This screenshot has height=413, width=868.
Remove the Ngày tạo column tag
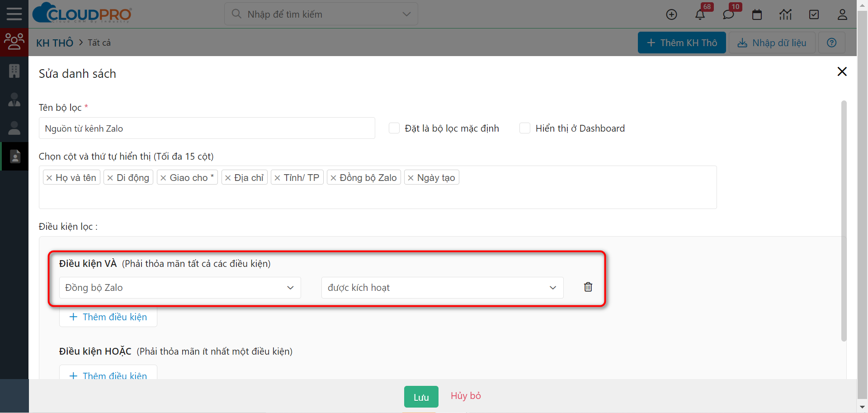point(410,178)
